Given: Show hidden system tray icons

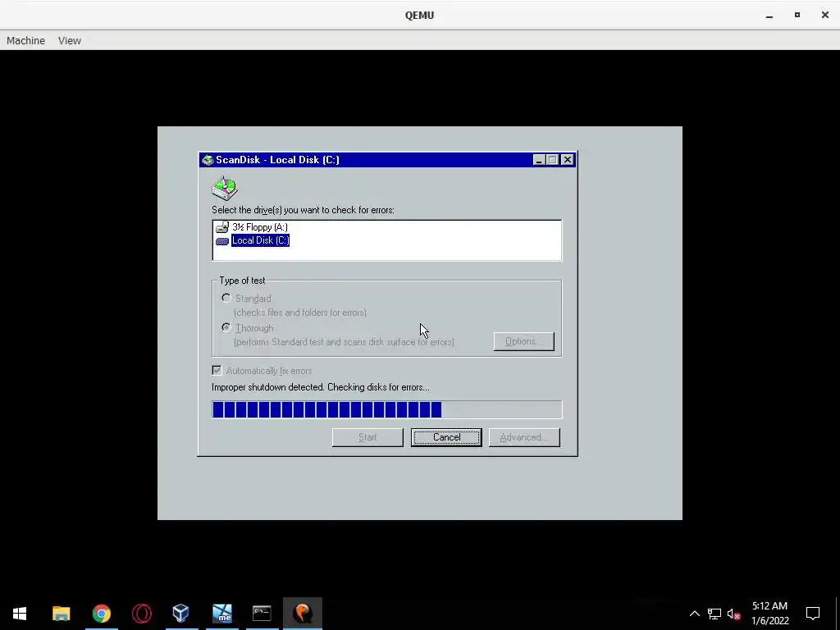Looking at the screenshot, I should pos(694,614).
